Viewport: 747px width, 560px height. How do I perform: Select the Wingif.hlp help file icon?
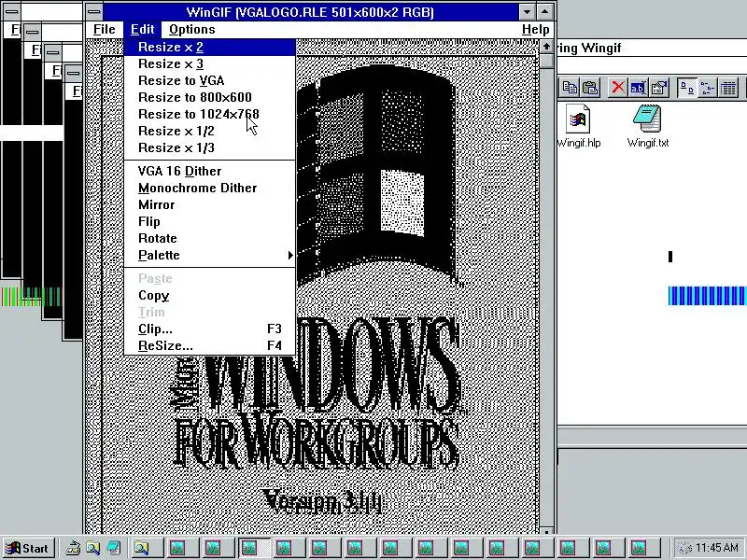pos(578,126)
